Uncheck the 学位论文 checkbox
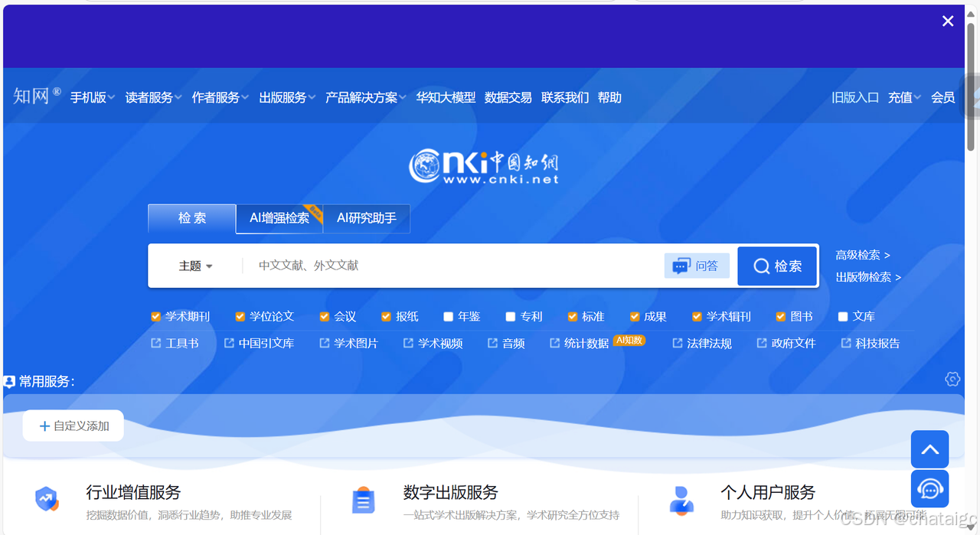Viewport: 980px width, 535px height. point(240,316)
